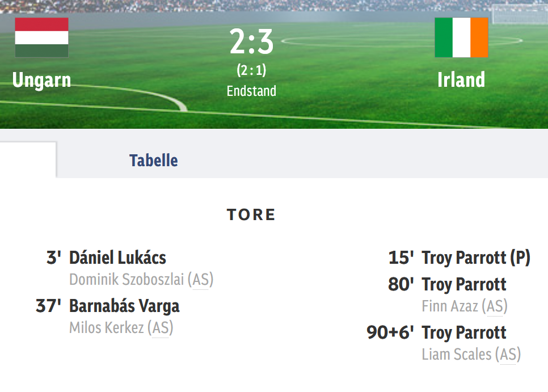Open the Ungarn team name link
The image size is (548, 392).
[x=41, y=80]
